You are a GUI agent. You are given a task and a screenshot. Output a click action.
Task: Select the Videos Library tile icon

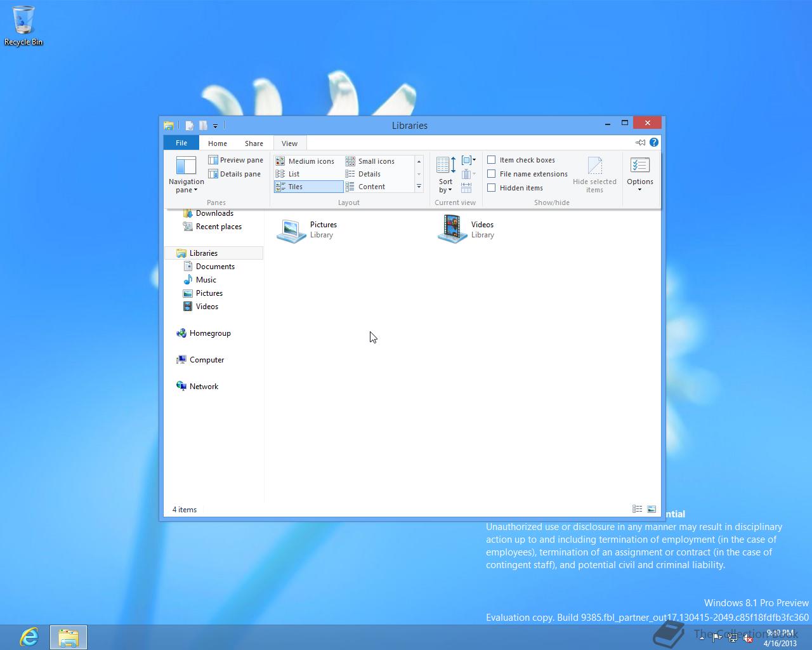coord(453,229)
